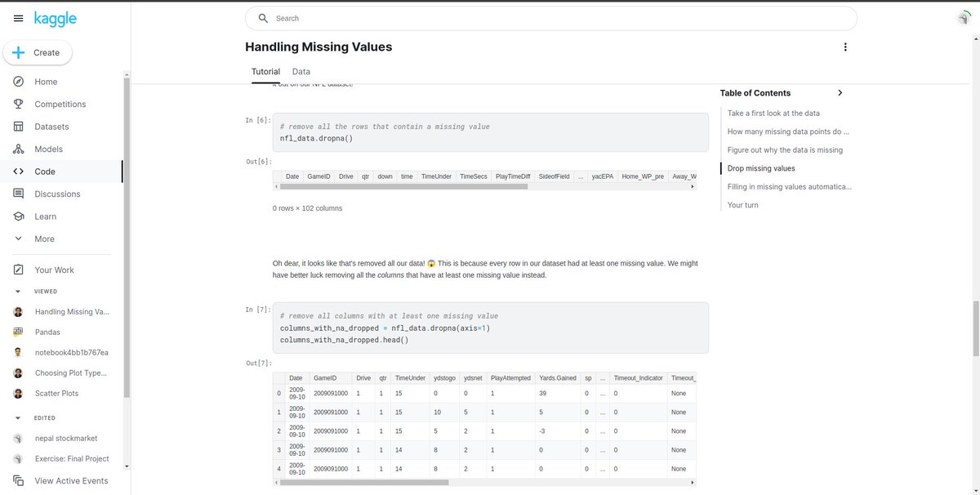Click the PlayTimeDiff column header in Out[6]
This screenshot has width=980, height=495.
[x=513, y=176]
